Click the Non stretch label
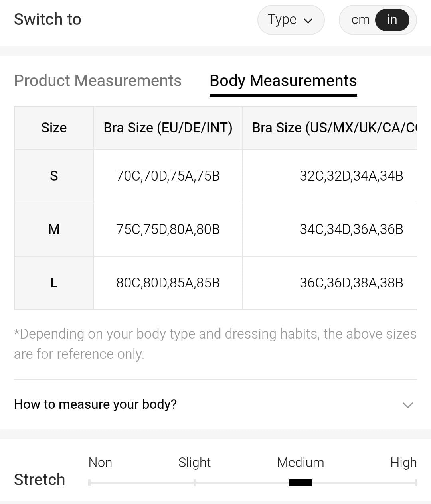 (x=100, y=463)
